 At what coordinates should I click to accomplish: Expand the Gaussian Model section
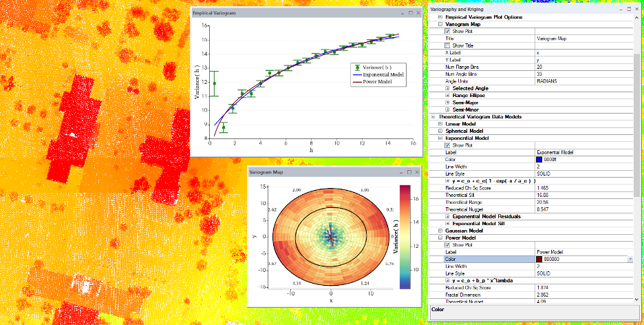click(441, 231)
